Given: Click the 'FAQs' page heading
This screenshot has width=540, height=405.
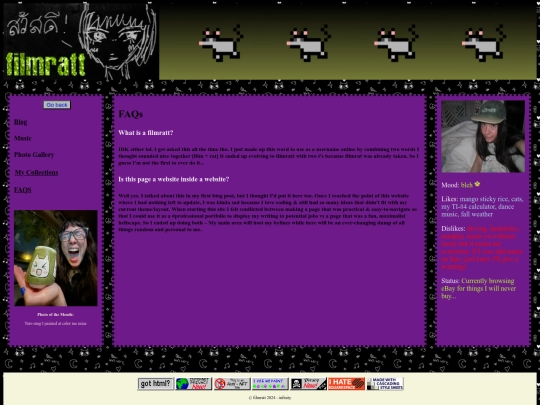Looking at the screenshot, I should [x=131, y=114].
